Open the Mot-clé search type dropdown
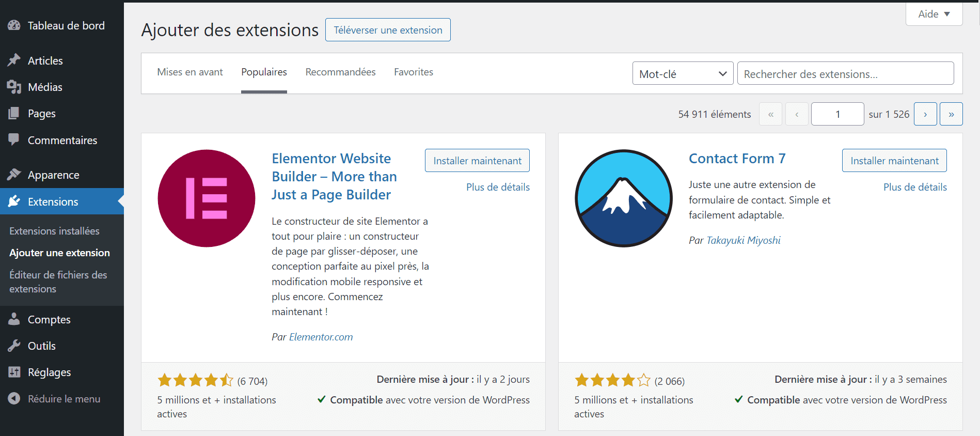The height and width of the screenshot is (436, 980). 683,73
